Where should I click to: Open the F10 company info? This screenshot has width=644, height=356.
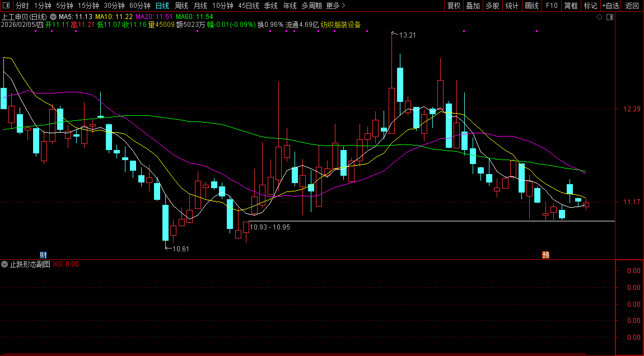552,6
